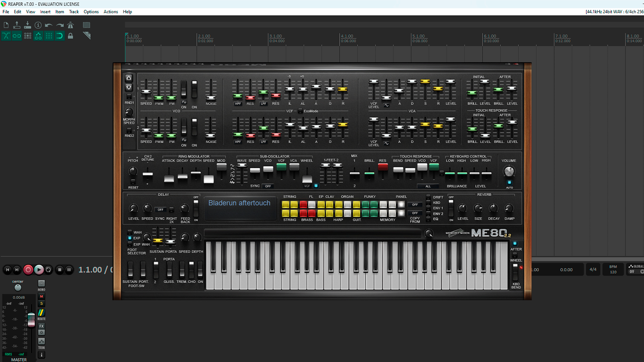Solo the master track with S button

[41, 304]
